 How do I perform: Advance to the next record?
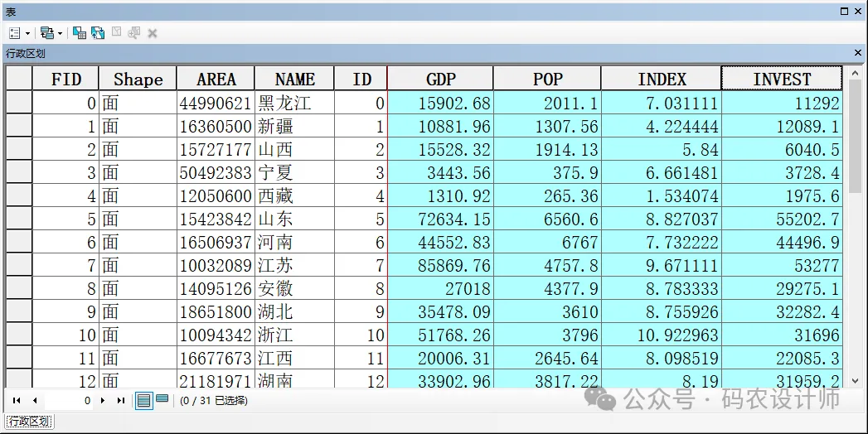coord(103,401)
